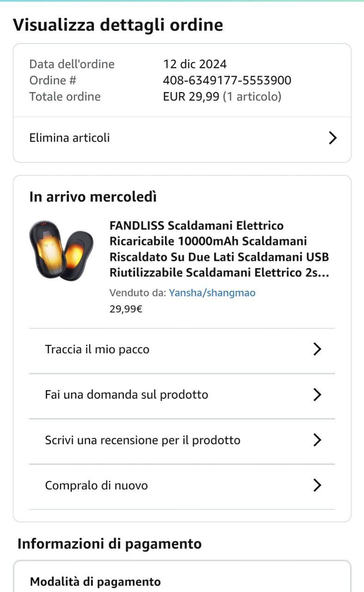Choose Fai una domanda sul prodotto
364x592 pixels.
coord(182,395)
